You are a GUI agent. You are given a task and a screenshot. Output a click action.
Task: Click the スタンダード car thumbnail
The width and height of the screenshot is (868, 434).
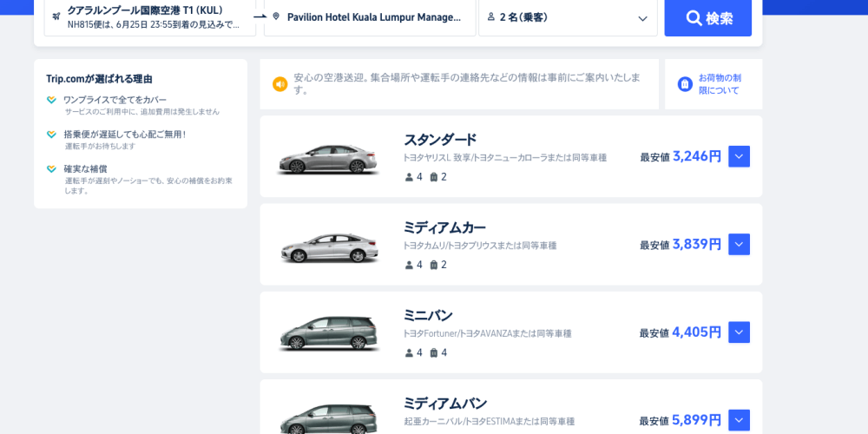(328, 160)
